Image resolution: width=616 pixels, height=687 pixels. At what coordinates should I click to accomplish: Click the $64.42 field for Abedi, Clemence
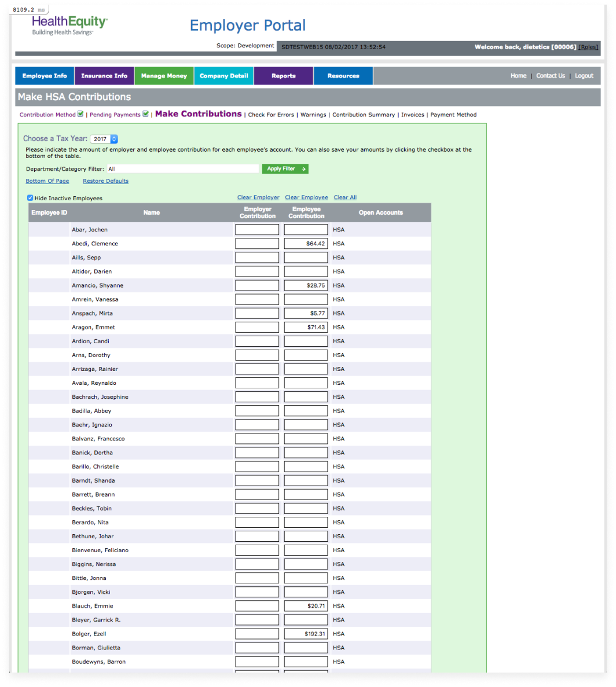click(x=306, y=244)
